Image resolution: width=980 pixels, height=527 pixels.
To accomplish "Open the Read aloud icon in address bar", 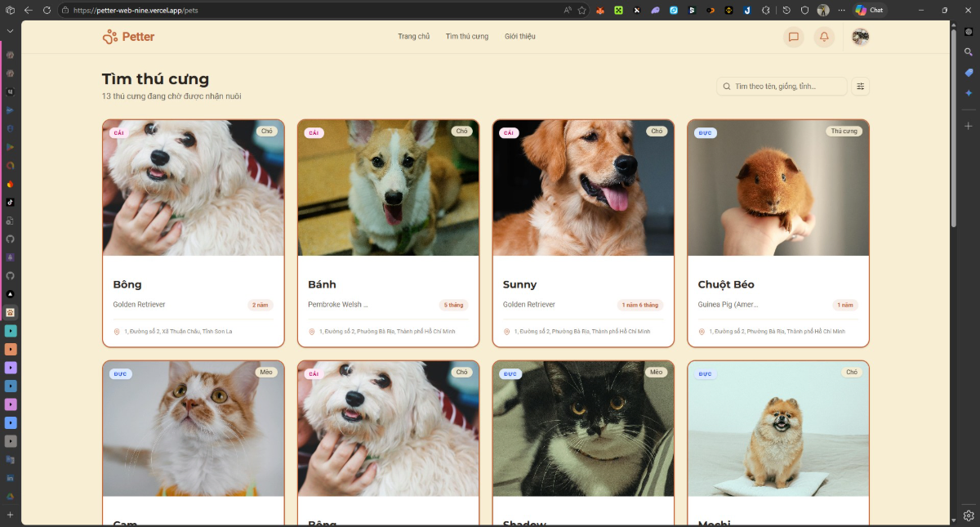I will point(568,11).
